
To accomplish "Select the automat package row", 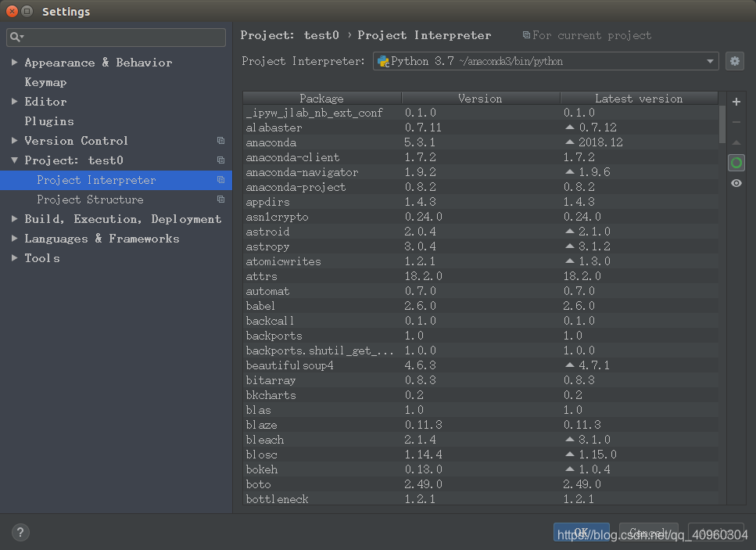I will (481, 291).
